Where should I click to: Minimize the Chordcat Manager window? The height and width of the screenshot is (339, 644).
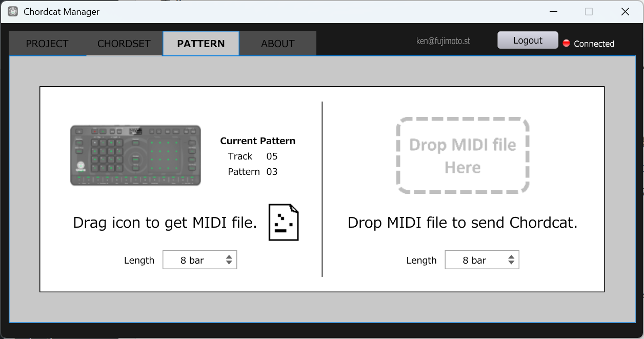click(553, 11)
